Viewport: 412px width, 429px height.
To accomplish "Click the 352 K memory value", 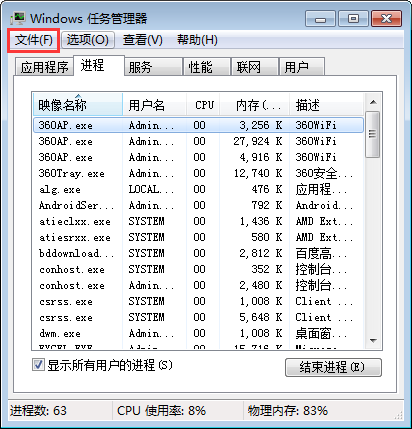I will [x=267, y=269].
